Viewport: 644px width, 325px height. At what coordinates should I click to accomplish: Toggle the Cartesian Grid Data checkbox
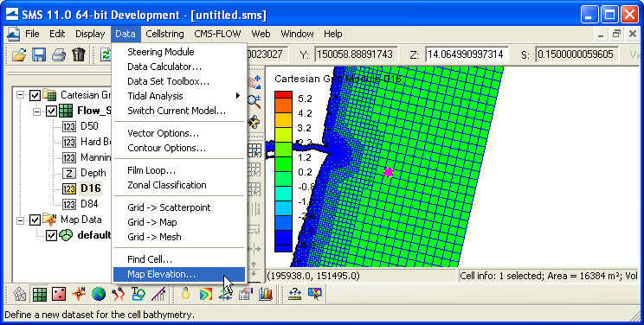[x=35, y=95]
